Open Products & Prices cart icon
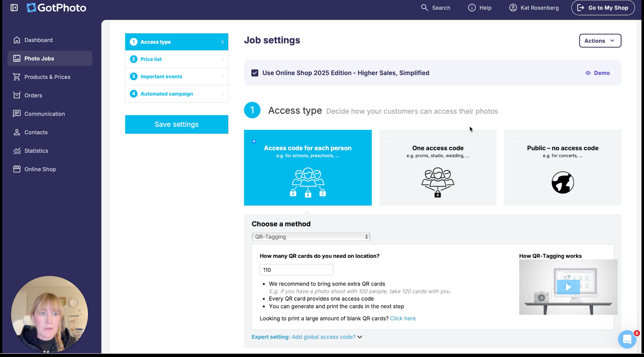The height and width of the screenshot is (357, 644). (x=17, y=77)
